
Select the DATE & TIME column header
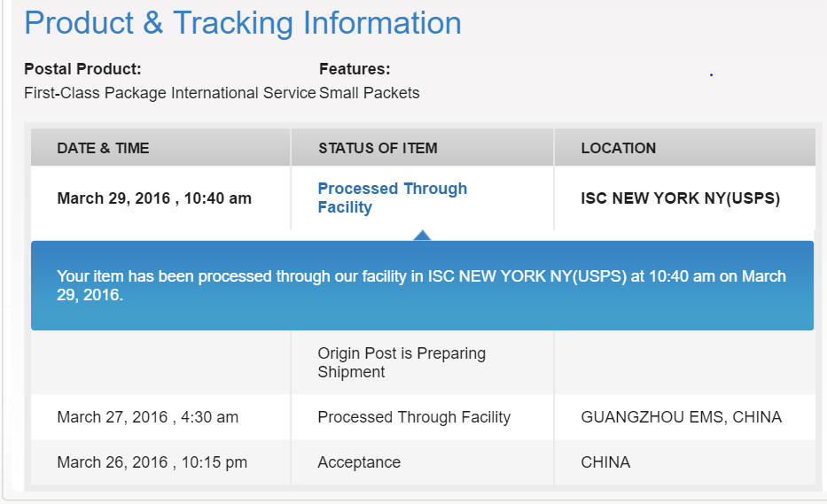coord(103,148)
